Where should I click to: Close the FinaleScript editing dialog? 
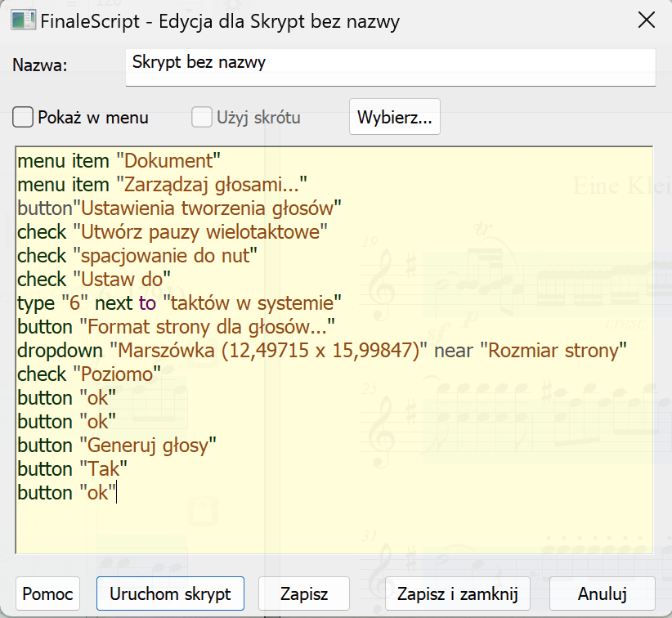click(x=647, y=20)
